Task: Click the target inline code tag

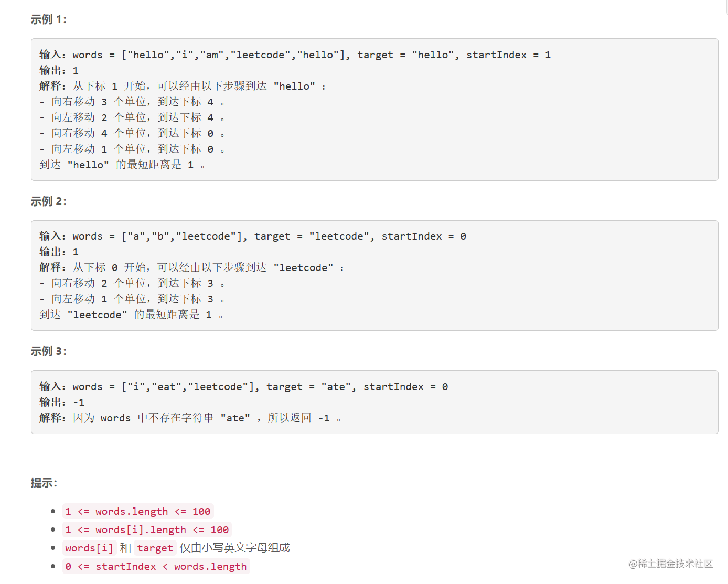Action: (x=155, y=548)
